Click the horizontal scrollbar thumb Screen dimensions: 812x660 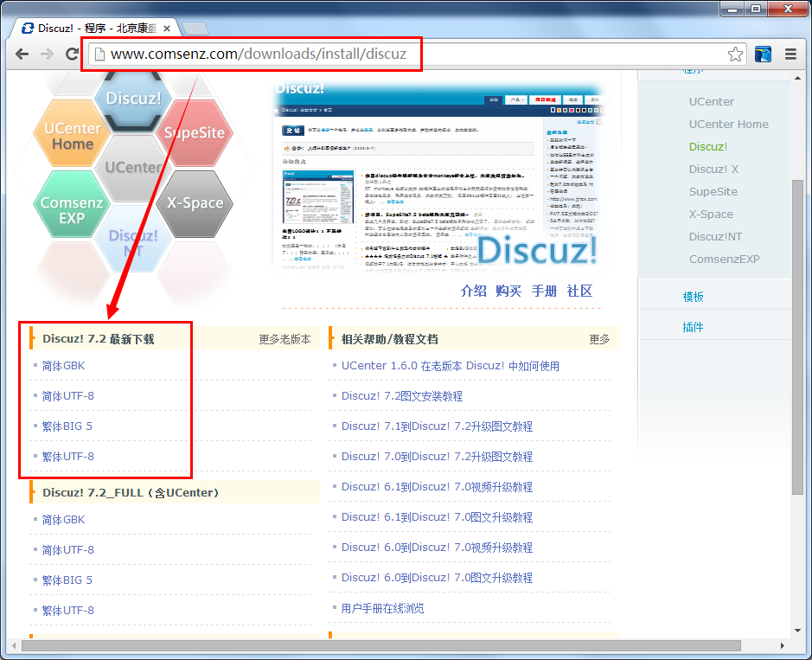coord(381,646)
